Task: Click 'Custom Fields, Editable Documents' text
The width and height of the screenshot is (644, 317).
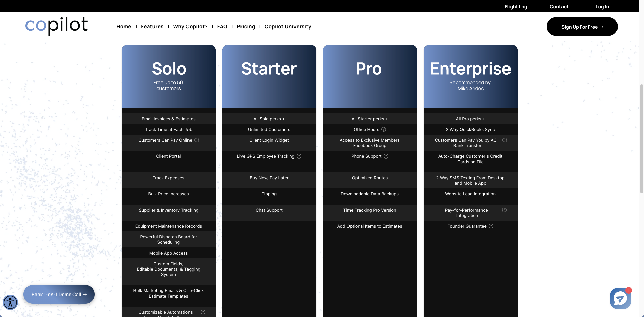Action: pyautogui.click(x=169, y=269)
